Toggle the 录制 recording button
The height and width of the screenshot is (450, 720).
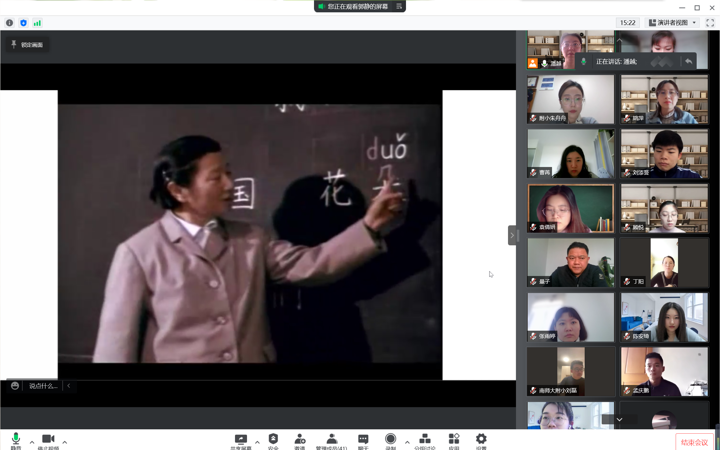(x=390, y=441)
